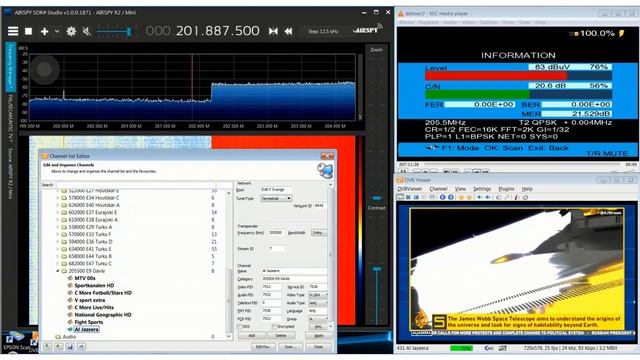Expand the 610000 E38 Eurajoki A folder

(58, 220)
